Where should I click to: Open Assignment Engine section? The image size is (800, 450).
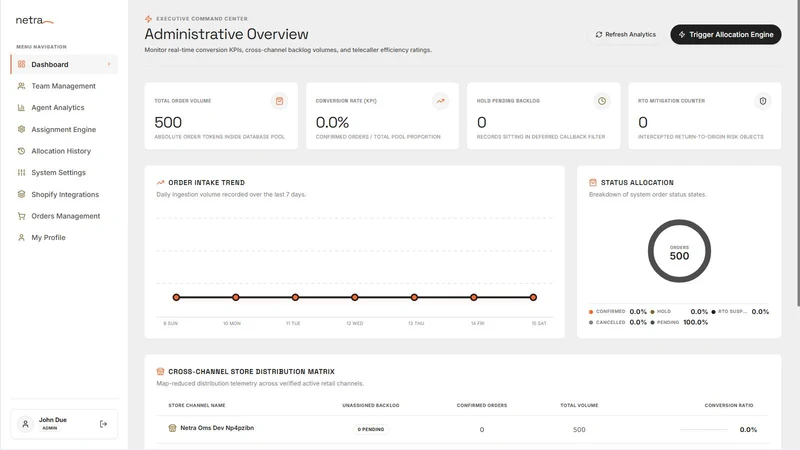(63, 130)
